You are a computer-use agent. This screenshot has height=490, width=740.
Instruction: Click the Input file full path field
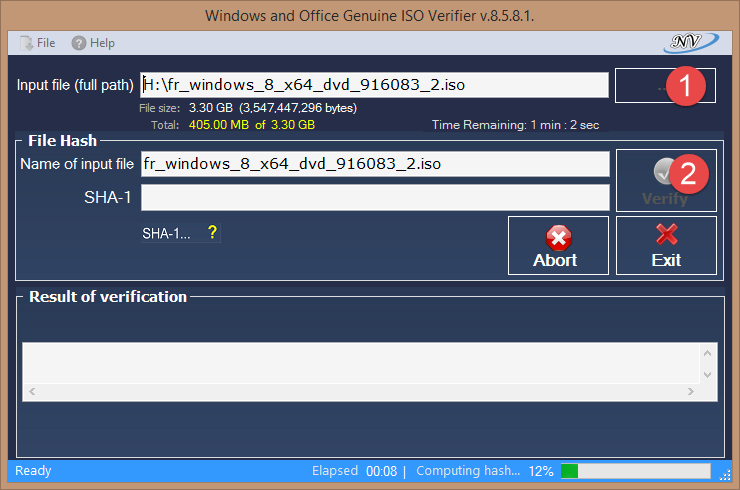tap(374, 85)
